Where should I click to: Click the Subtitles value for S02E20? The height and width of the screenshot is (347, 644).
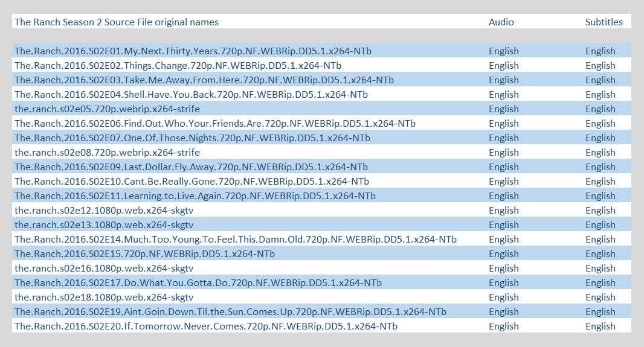point(600,326)
